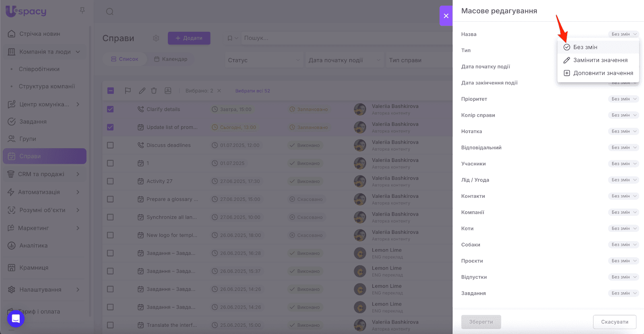Click the Пошук search field
Viewport: 644px width, 334px height.
(x=346, y=38)
